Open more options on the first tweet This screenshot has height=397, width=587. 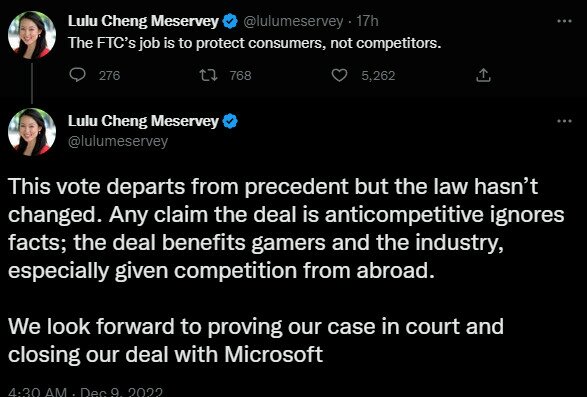565,21
